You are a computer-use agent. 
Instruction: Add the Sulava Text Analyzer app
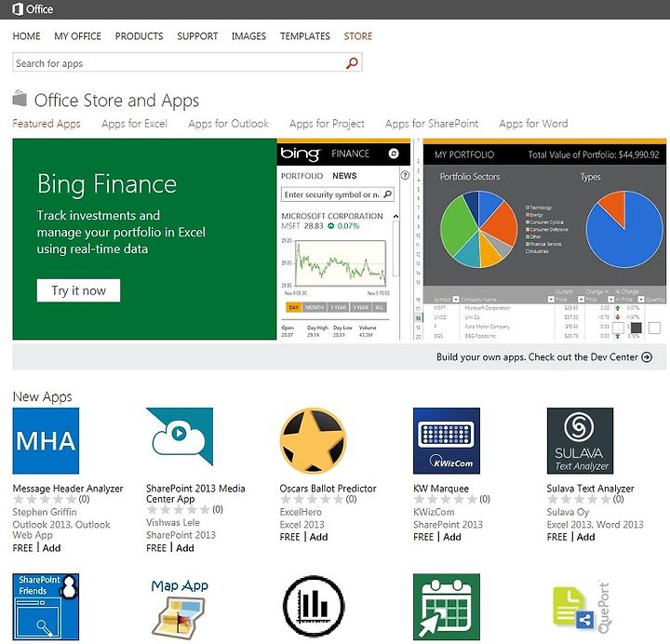586,537
